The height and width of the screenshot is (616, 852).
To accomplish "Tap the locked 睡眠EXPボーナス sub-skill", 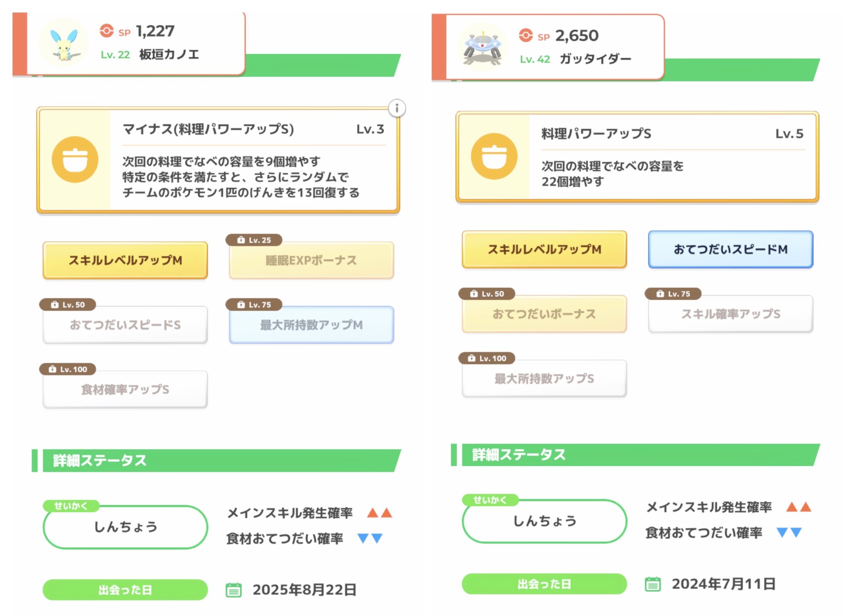I will tap(311, 260).
